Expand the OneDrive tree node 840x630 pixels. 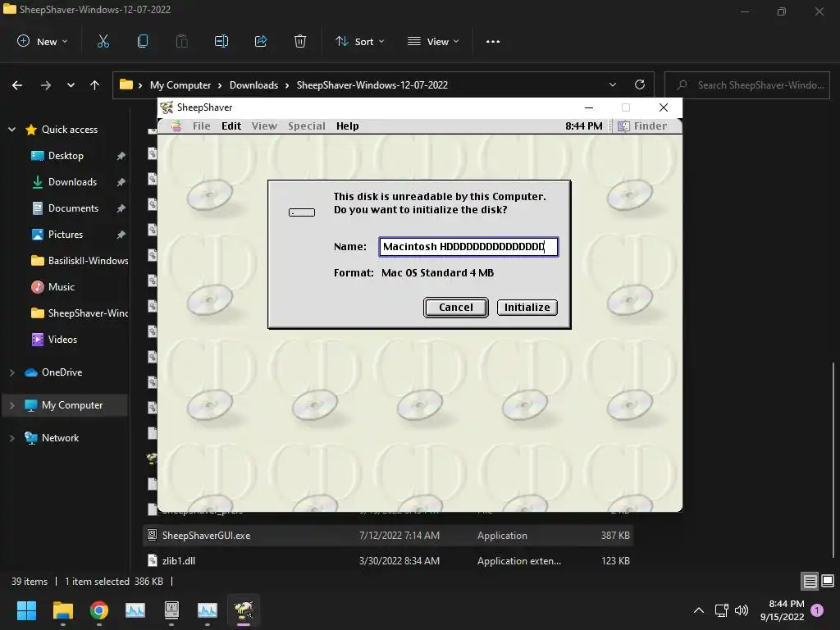[11, 372]
